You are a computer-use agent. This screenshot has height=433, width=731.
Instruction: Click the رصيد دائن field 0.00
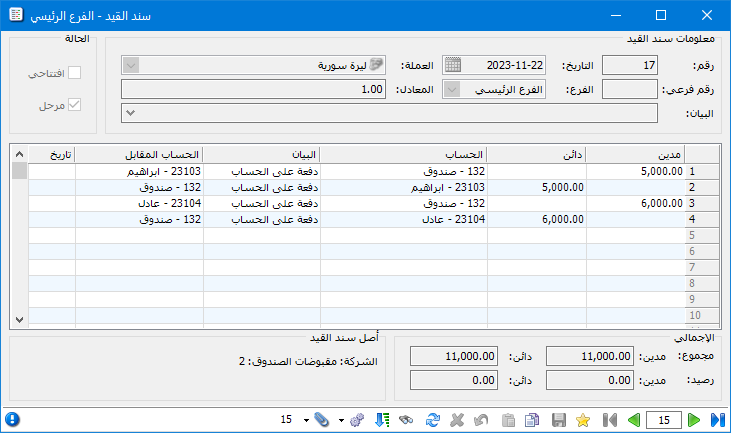point(454,380)
